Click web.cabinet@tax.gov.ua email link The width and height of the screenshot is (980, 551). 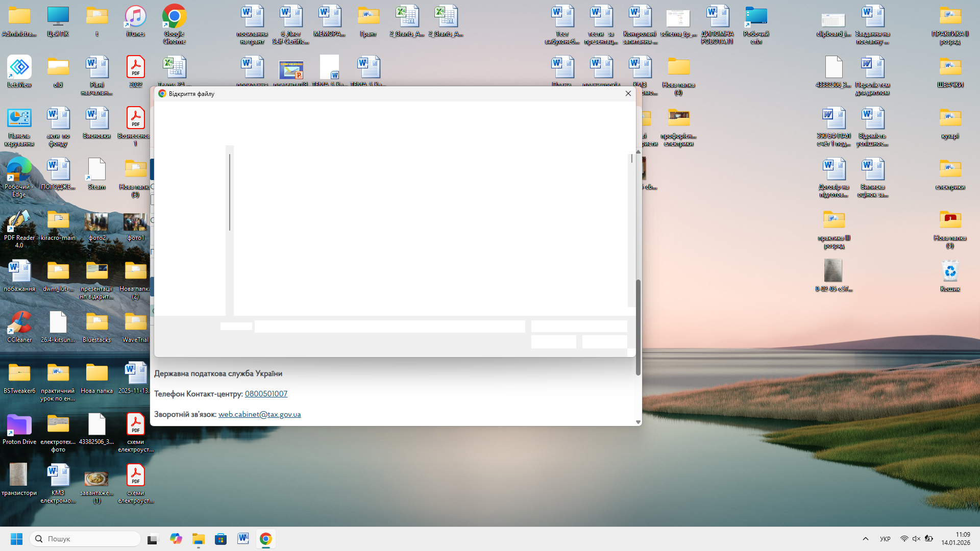259,414
